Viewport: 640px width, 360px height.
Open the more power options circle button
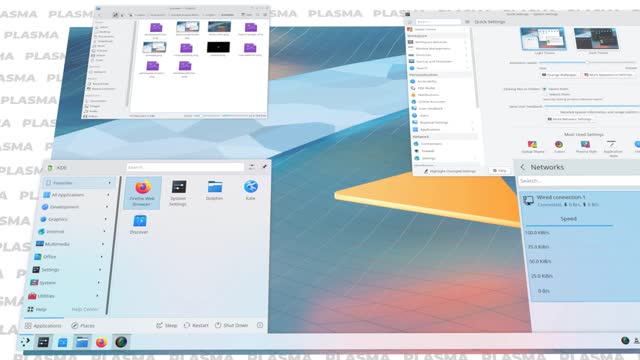[x=260, y=325]
